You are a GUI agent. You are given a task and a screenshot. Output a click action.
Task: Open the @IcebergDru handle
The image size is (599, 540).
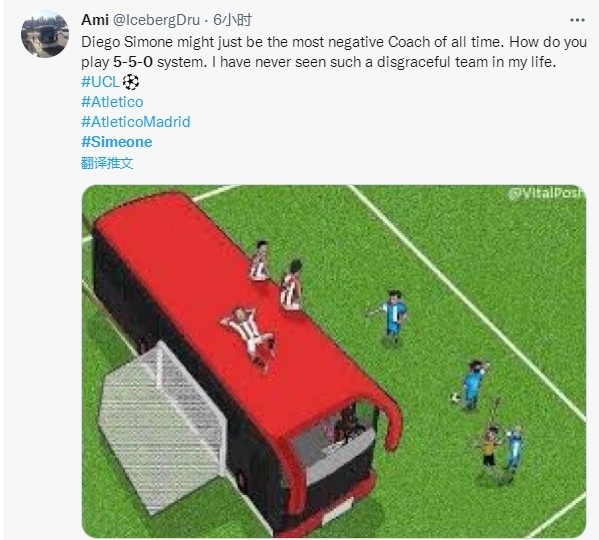tap(156, 20)
